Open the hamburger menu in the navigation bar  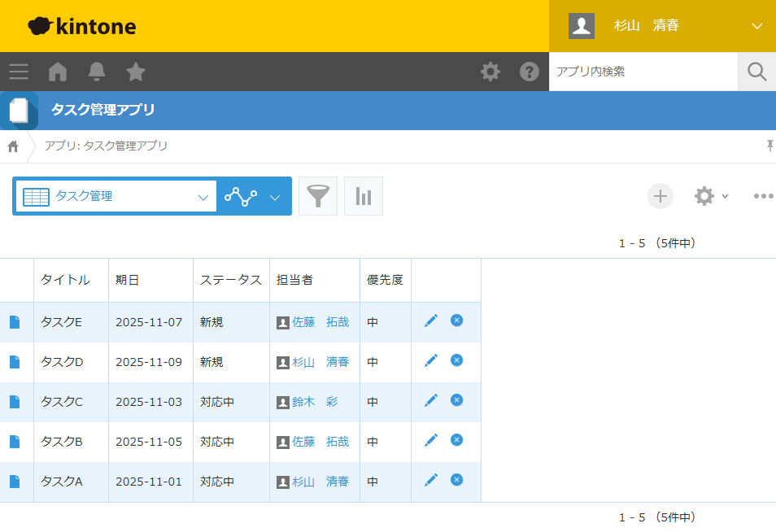19,72
